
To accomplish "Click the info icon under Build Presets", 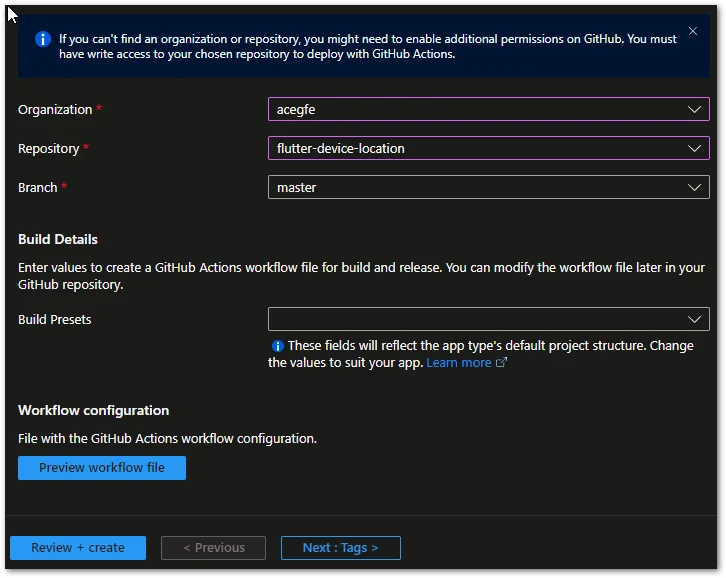I will point(277,346).
